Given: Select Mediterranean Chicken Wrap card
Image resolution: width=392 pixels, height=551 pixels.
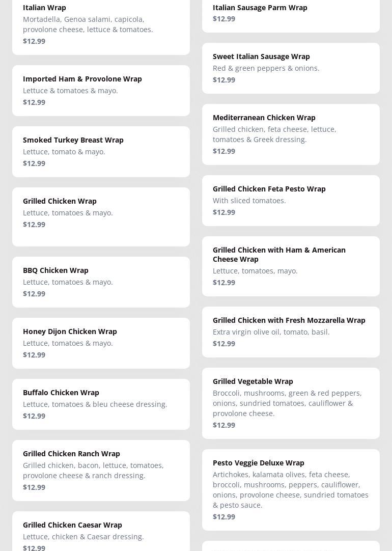Looking at the screenshot, I should coord(291,134).
